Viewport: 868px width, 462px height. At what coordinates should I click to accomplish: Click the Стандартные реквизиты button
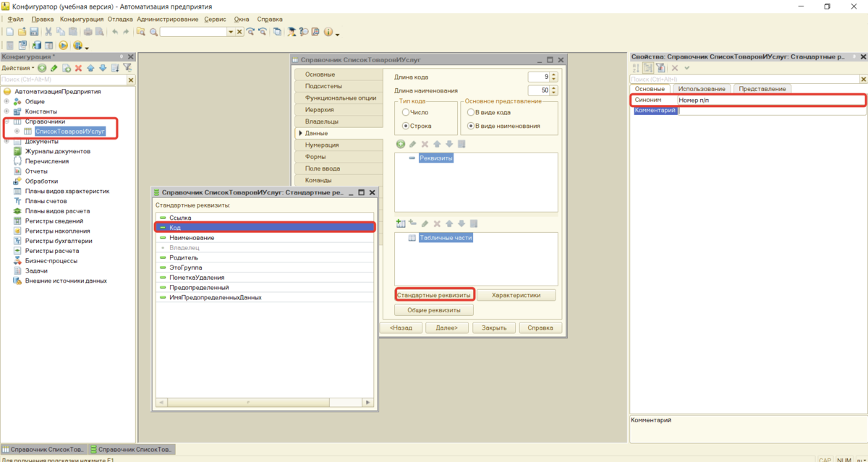tap(434, 295)
